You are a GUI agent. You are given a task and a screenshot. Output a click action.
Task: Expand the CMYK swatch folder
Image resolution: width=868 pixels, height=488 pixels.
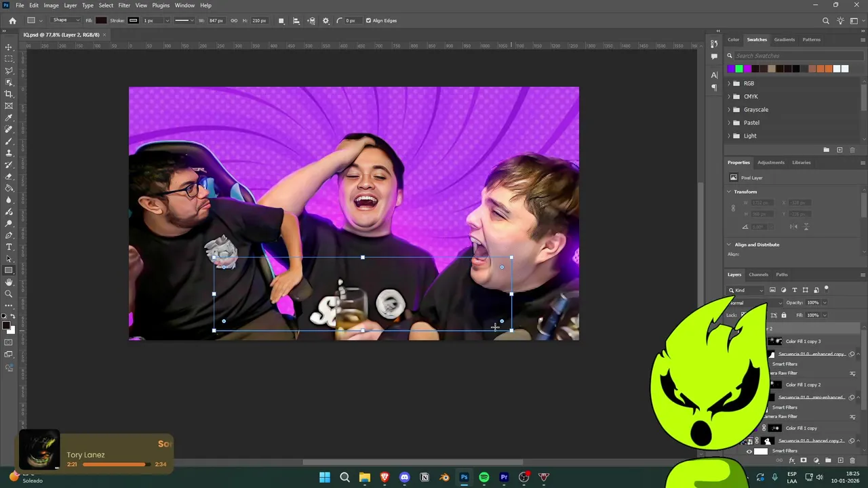tap(730, 96)
